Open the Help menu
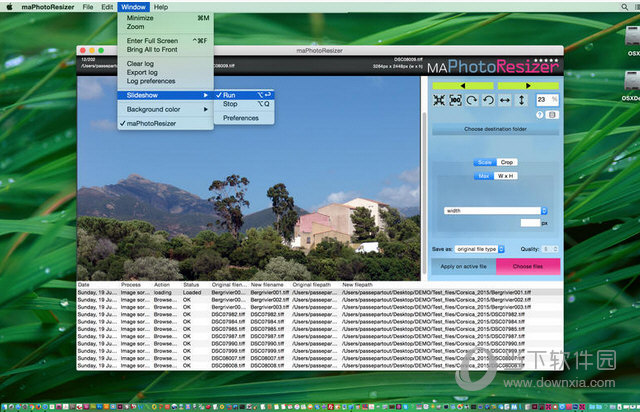The image size is (640, 412). [x=160, y=7]
